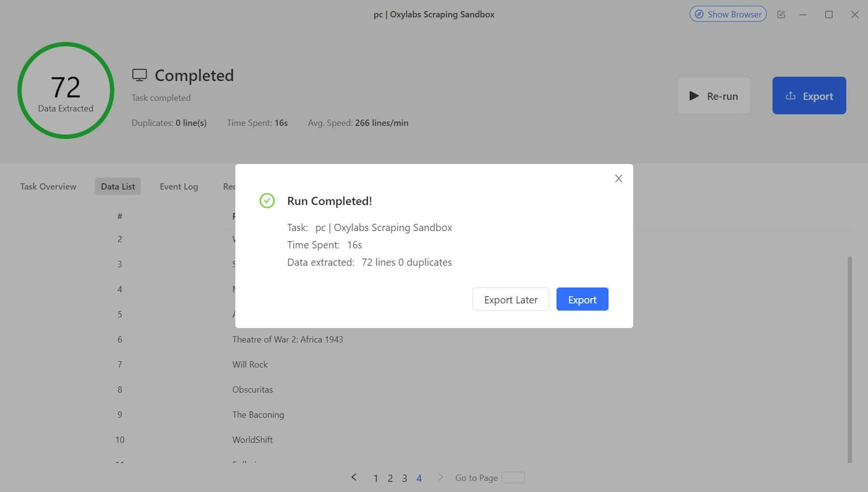
Task: Open the Event Log tab
Action: (x=179, y=187)
